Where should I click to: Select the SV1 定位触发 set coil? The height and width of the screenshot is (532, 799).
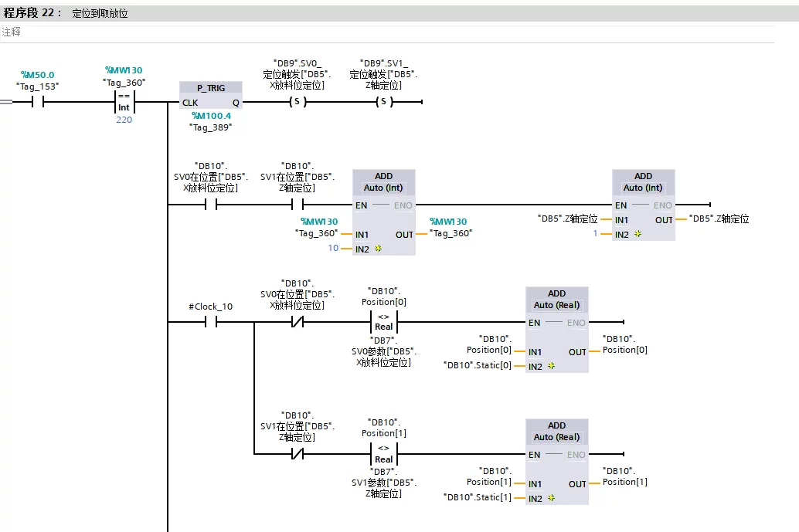(384, 102)
